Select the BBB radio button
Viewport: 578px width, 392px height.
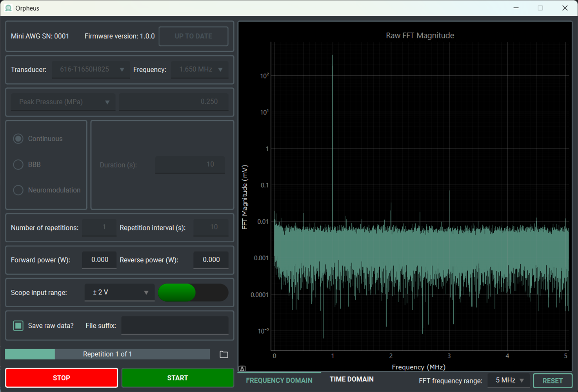[18, 165]
